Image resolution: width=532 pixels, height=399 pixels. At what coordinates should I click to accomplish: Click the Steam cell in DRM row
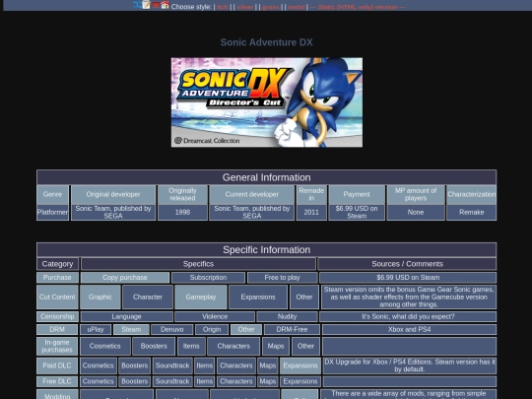pyautogui.click(x=131, y=329)
